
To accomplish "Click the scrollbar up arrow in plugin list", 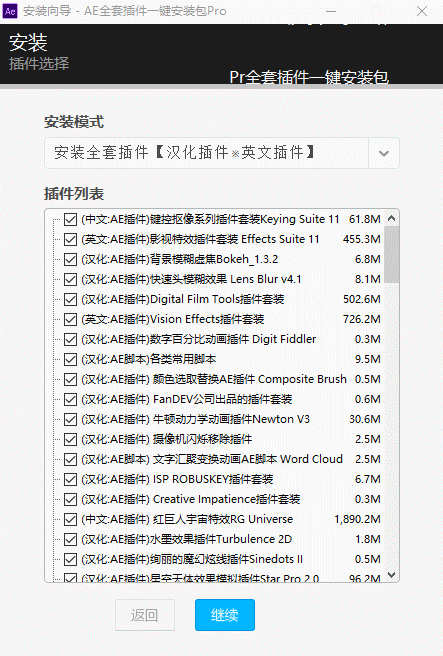I will pyautogui.click(x=392, y=218).
